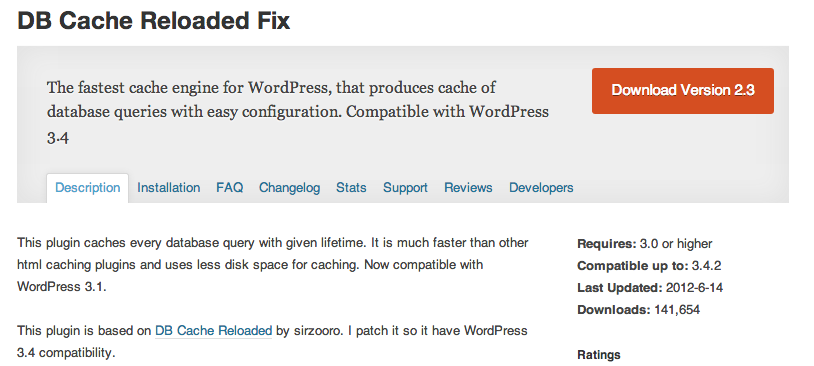Click the Last Updated 2012-6-14 line

pos(650,288)
